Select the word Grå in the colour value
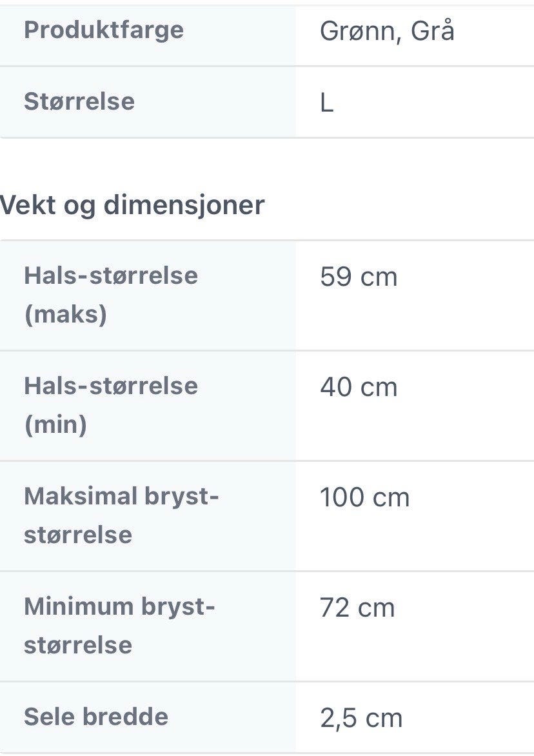The height and width of the screenshot is (756, 534). [432, 32]
